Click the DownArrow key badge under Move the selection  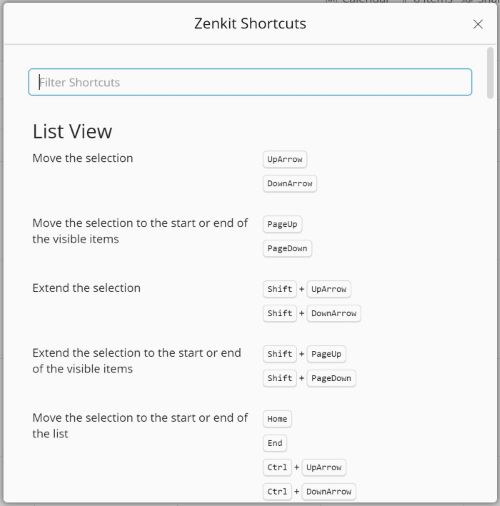tap(290, 184)
